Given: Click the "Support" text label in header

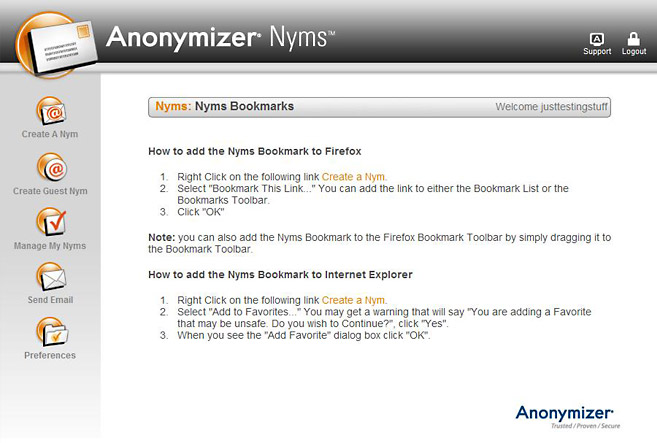Looking at the screenshot, I should [597, 52].
